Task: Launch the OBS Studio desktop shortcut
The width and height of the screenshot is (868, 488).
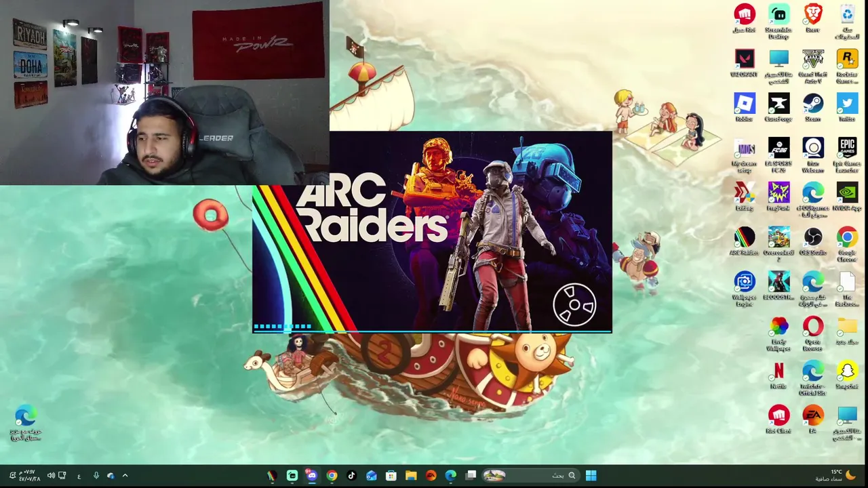Action: point(812,241)
